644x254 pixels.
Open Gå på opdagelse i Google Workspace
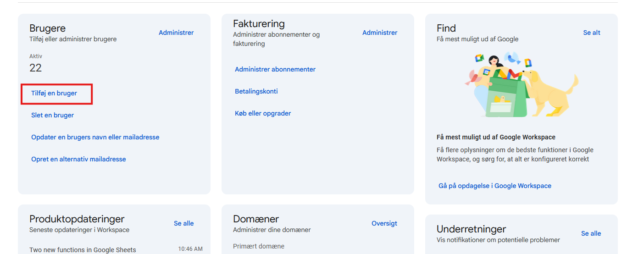pyautogui.click(x=495, y=186)
